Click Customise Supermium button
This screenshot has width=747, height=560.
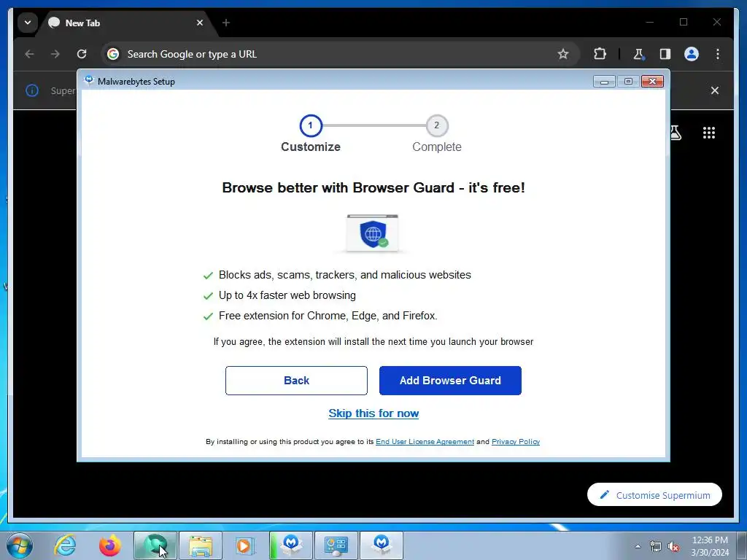(654, 495)
